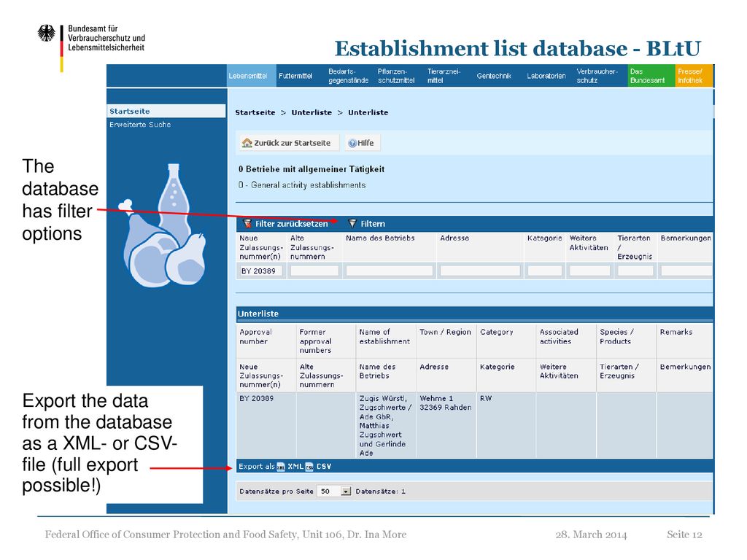Click the Tierarten / Erzeugnis filter field
Screen dimensions: 747x560
coord(635,271)
